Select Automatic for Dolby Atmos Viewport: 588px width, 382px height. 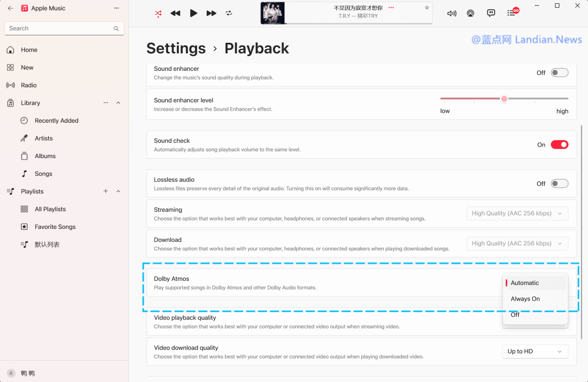(535, 283)
